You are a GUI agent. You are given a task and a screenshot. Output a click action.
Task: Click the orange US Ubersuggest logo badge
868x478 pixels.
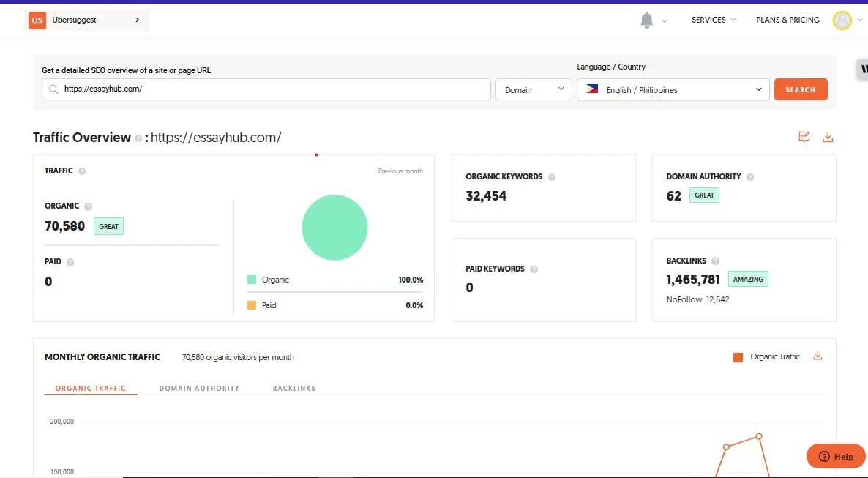[x=37, y=20]
